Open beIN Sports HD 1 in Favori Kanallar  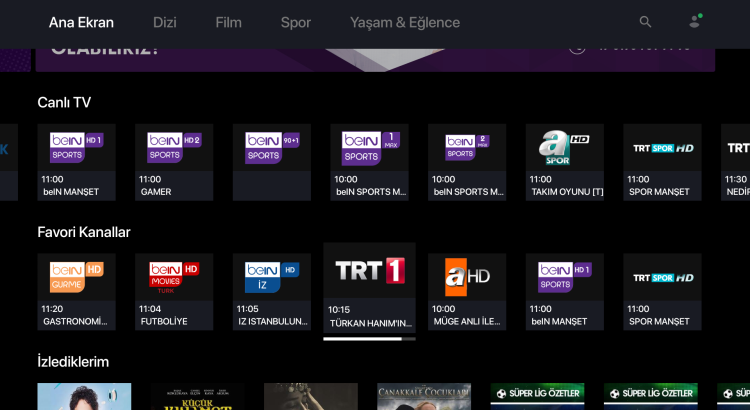[x=564, y=292]
